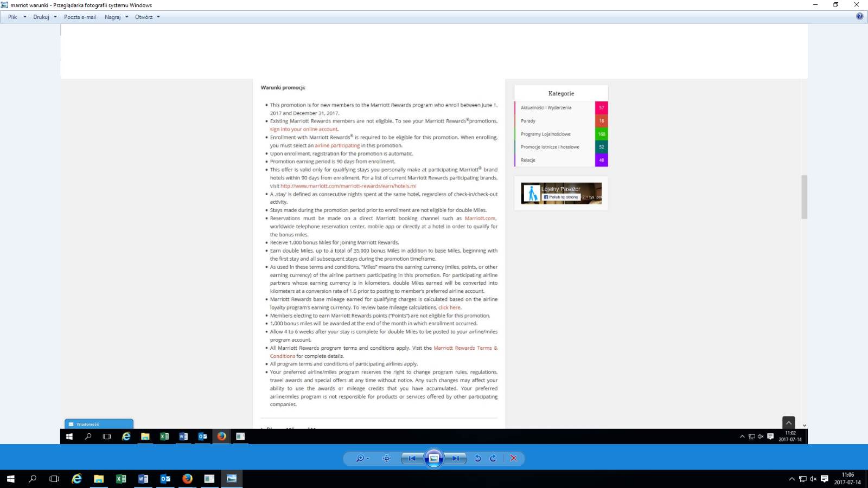Image resolution: width=868 pixels, height=488 pixels.
Task: Rotate the picture counterclockwise
Action: 478,458
